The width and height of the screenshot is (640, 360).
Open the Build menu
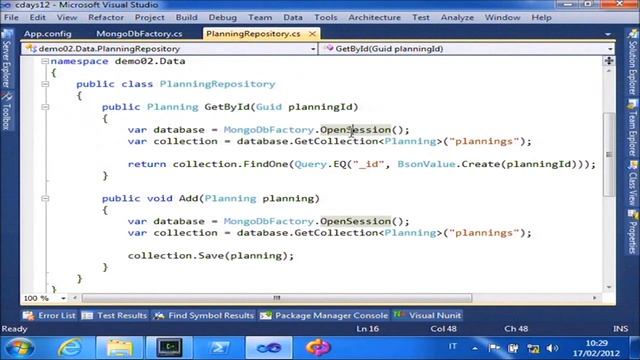click(x=187, y=18)
